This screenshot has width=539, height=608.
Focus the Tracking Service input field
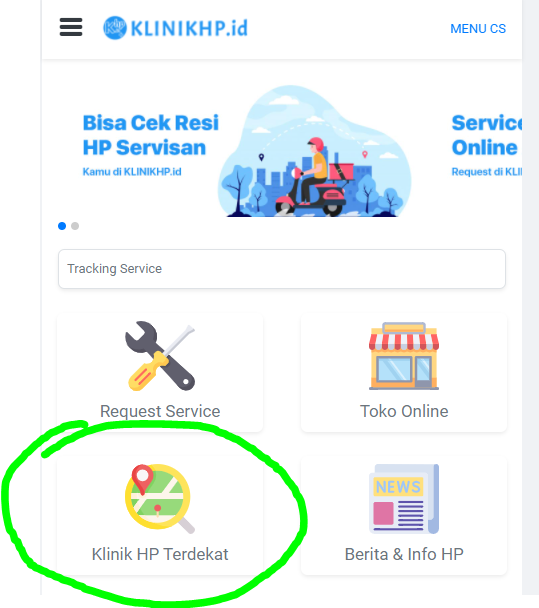tap(282, 269)
